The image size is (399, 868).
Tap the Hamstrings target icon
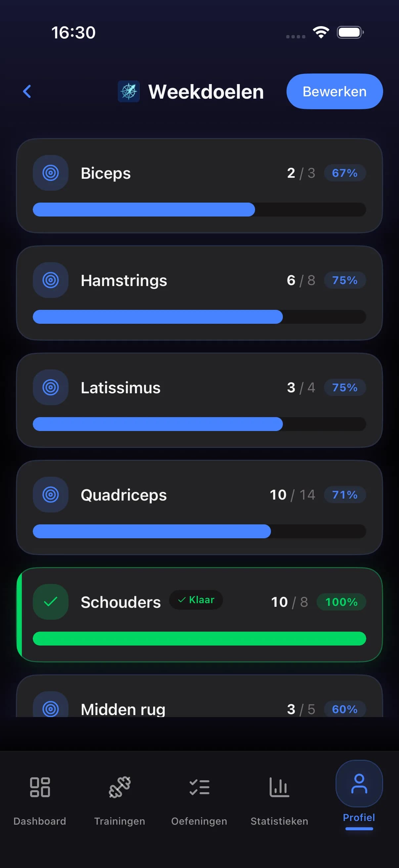pyautogui.click(x=51, y=280)
